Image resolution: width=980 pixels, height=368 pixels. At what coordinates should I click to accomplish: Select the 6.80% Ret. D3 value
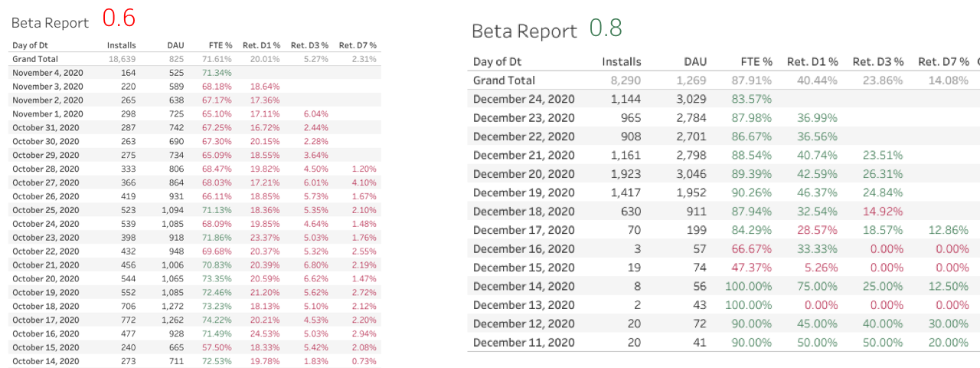click(x=316, y=266)
